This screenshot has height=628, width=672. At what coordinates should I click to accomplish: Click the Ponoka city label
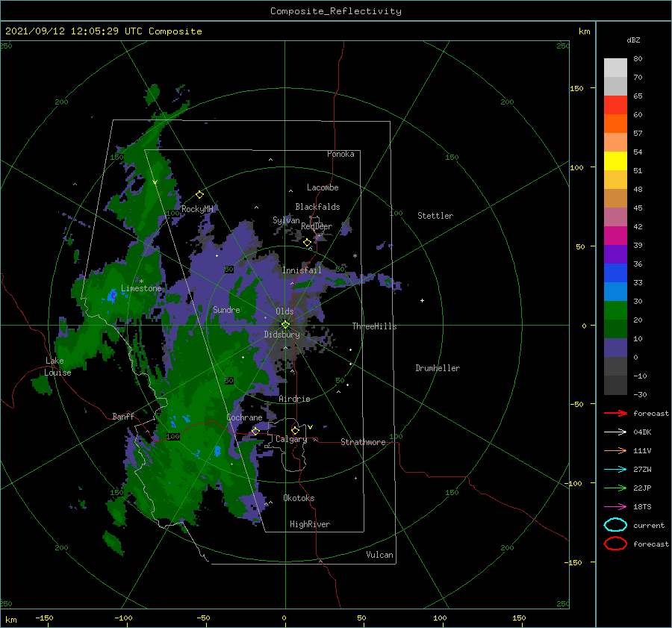(x=340, y=154)
